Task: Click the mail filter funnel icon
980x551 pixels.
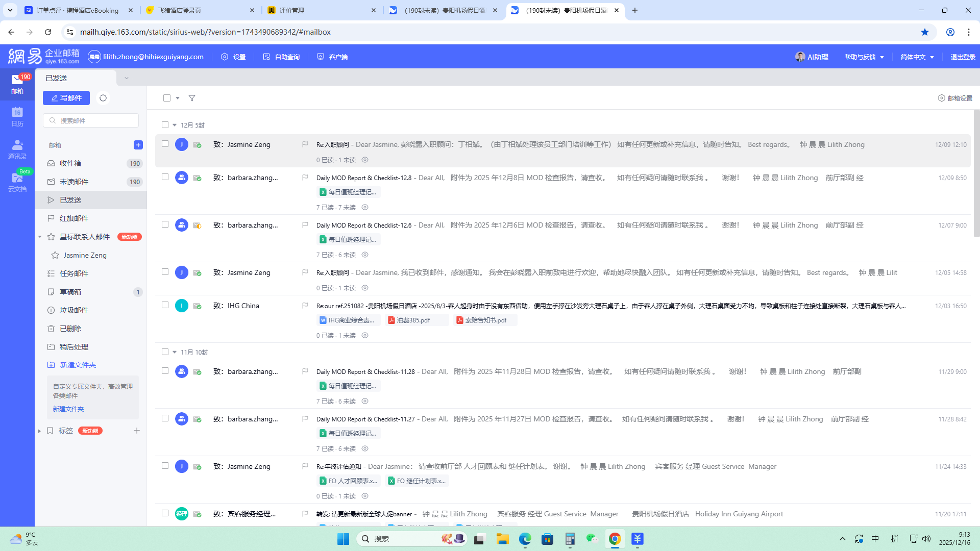Action: point(192,98)
